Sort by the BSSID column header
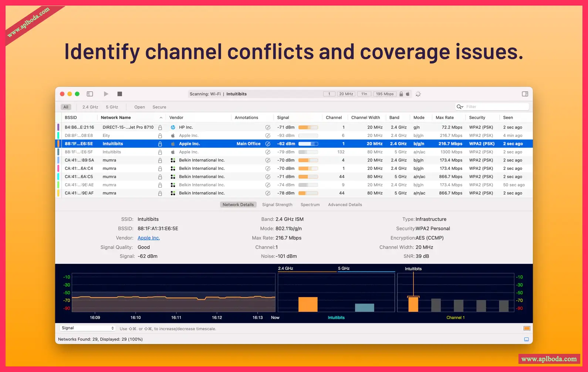 tap(71, 118)
